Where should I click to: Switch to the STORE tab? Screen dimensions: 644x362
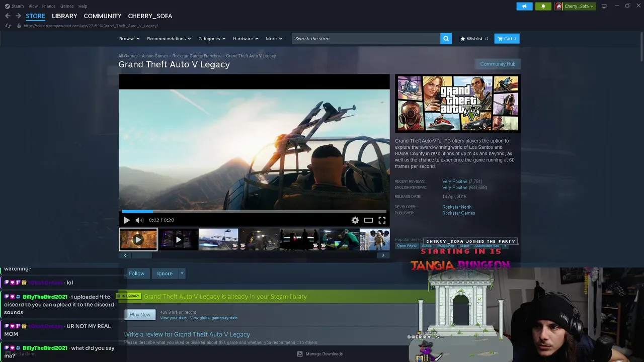coord(35,16)
